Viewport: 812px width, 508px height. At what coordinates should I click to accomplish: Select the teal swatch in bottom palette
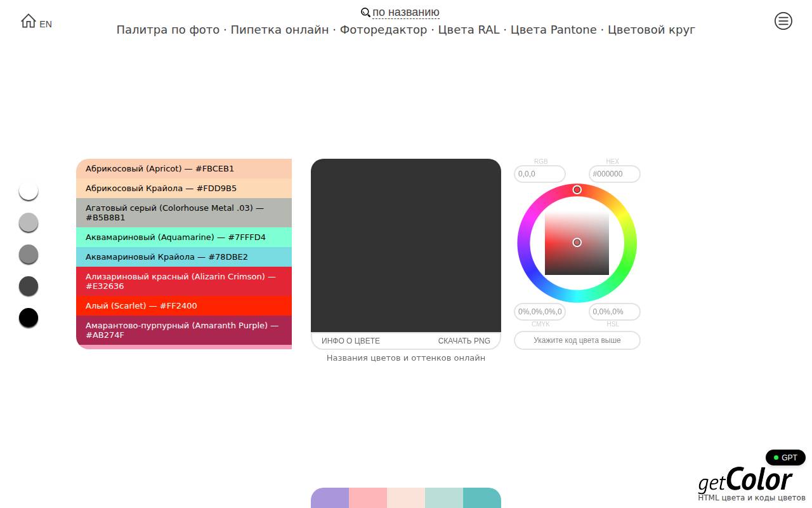482,498
